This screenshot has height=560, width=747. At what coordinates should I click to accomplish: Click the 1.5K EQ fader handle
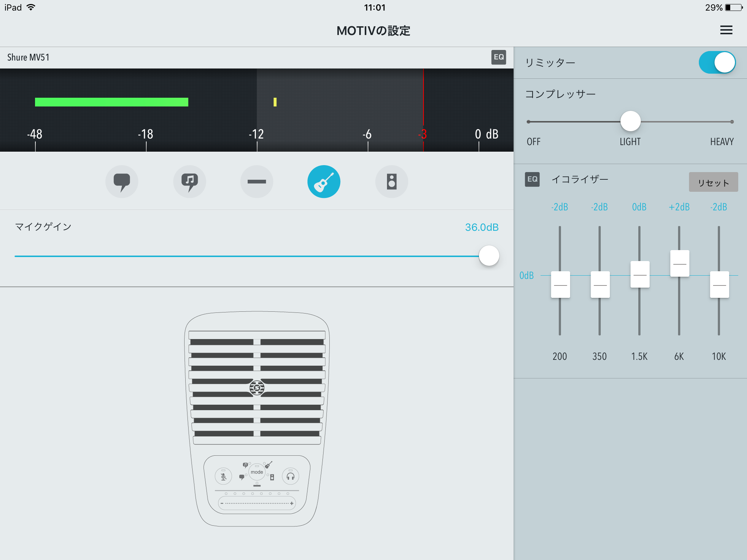640,275
